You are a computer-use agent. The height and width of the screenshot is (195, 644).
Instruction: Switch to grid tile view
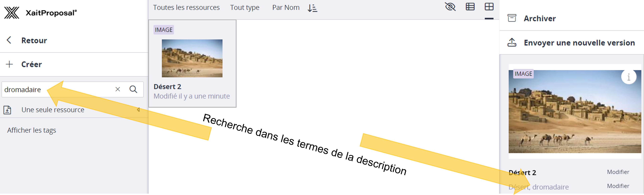489,7
